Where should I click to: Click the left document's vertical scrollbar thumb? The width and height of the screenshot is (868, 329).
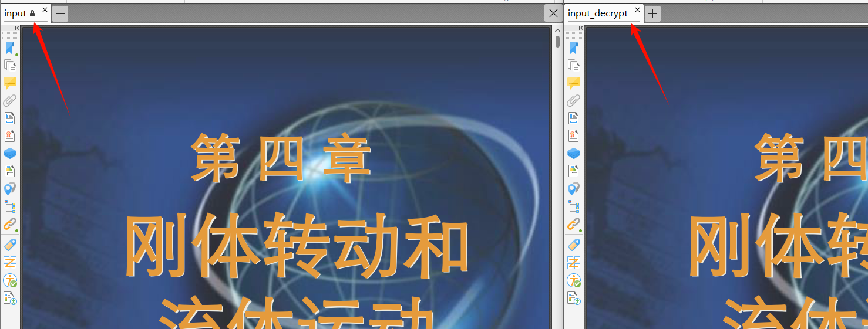(557, 41)
